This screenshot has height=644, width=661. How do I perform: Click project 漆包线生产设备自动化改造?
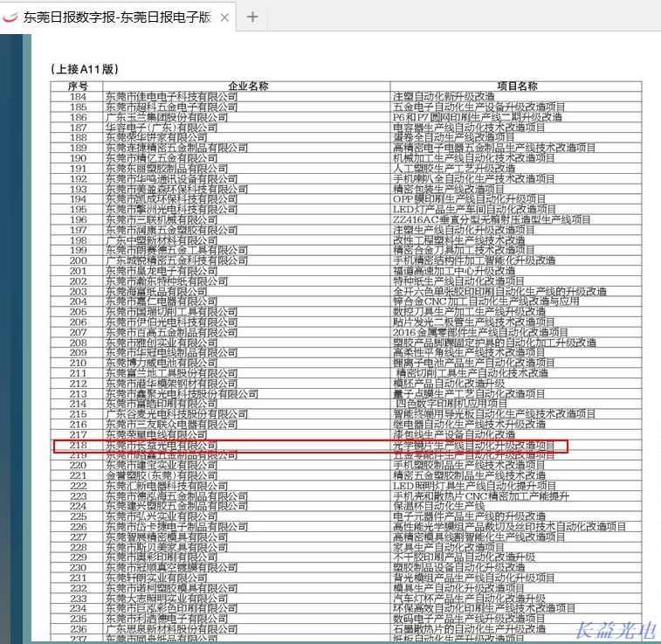click(x=454, y=434)
